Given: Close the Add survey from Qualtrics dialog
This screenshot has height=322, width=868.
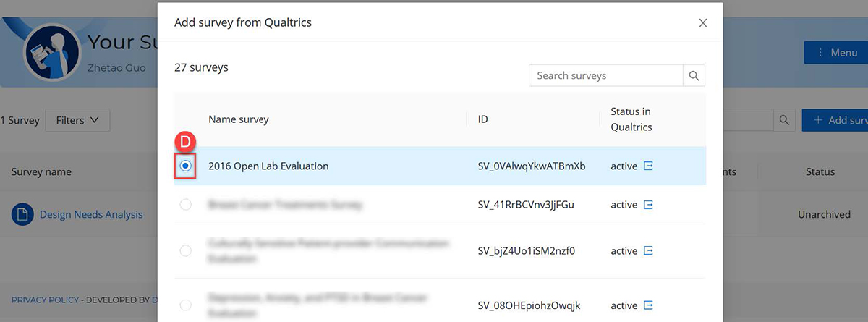Looking at the screenshot, I should pyautogui.click(x=702, y=23).
